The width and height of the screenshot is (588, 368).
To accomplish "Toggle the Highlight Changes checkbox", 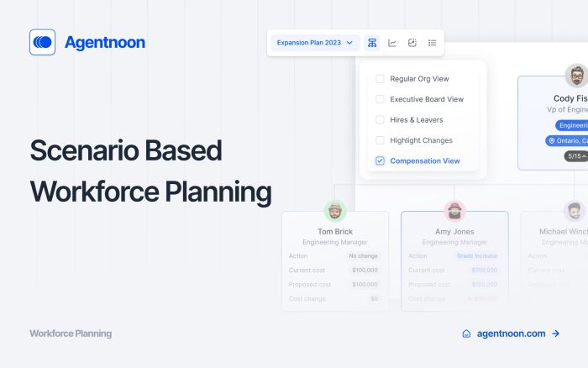I will coord(380,140).
